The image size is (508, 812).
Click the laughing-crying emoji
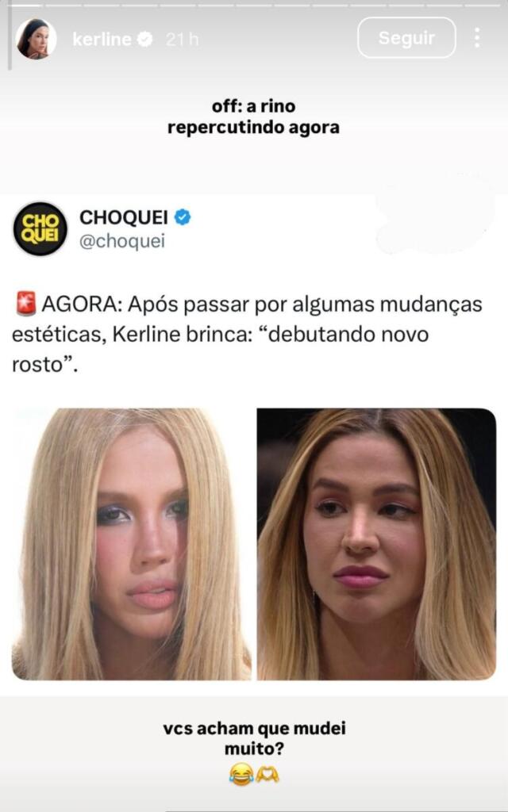241,775
